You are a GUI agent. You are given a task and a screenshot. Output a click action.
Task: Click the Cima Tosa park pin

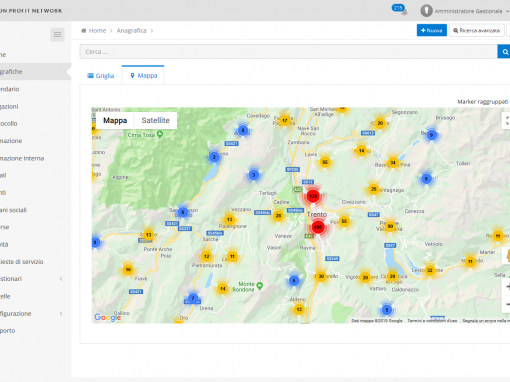[x=160, y=134]
